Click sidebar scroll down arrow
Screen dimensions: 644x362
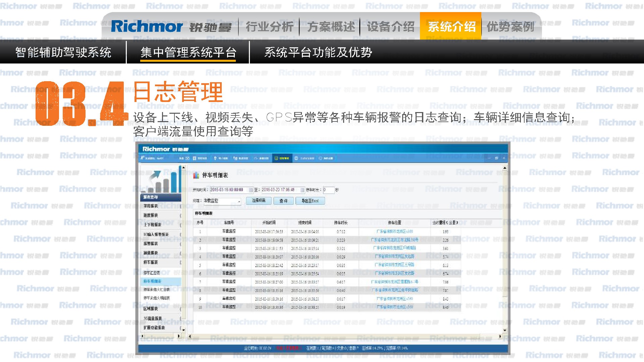[x=183, y=330]
